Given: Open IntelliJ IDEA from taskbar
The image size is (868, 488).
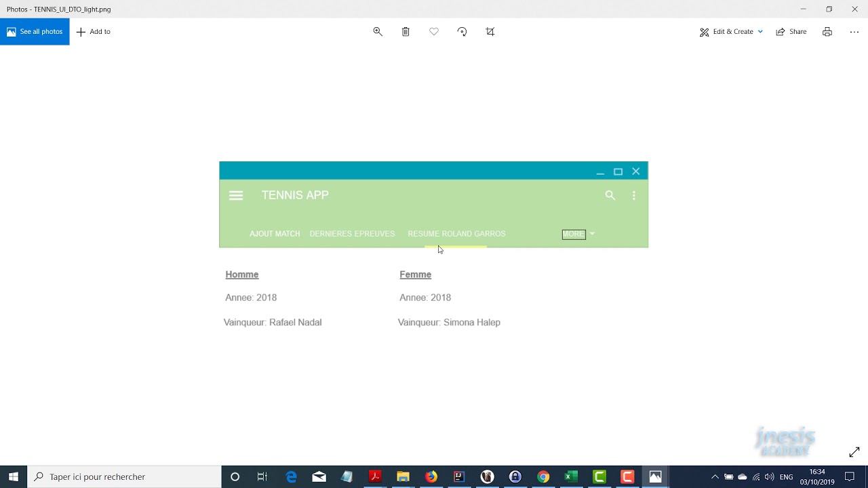Looking at the screenshot, I should (459, 477).
